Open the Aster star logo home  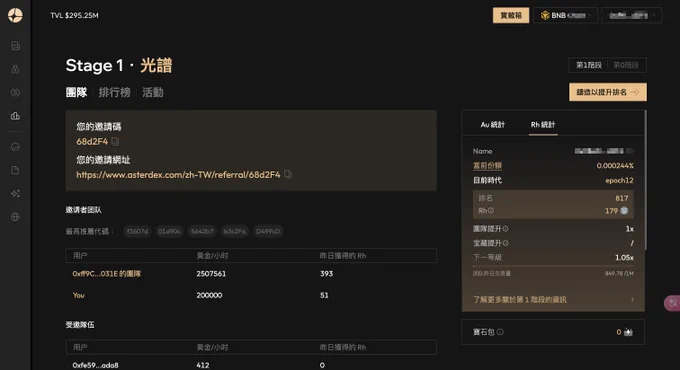coord(15,15)
